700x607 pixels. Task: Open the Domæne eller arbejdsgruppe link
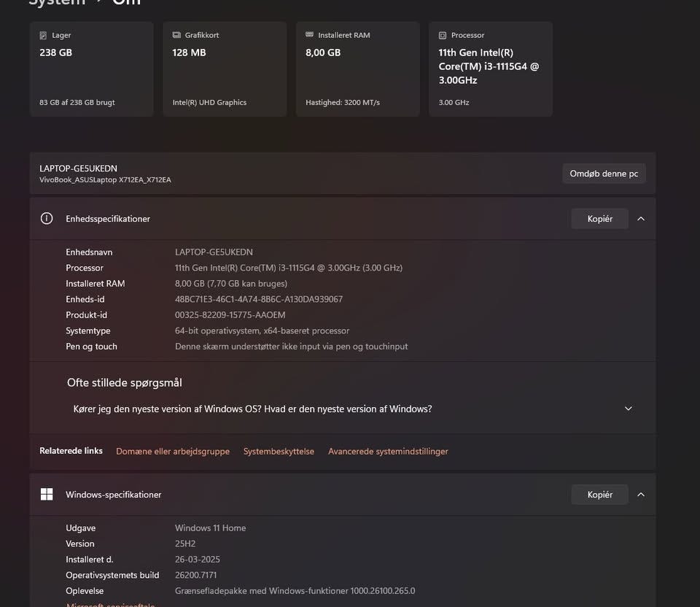tap(173, 452)
